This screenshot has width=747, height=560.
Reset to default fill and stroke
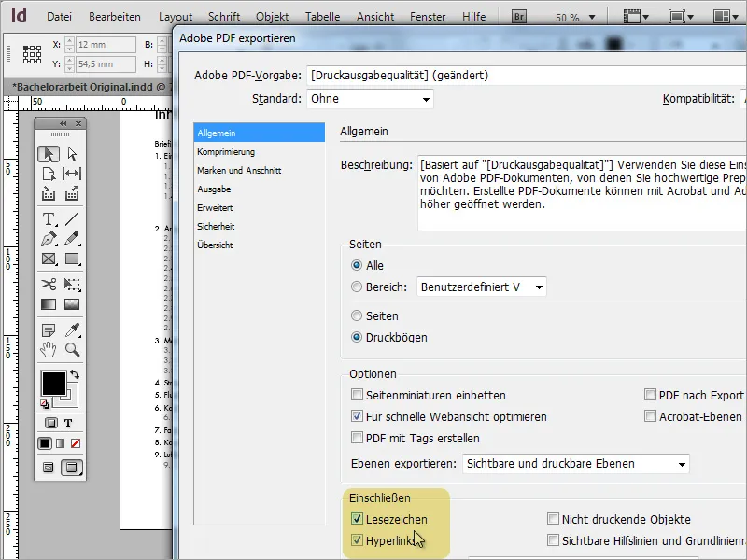[45, 405]
